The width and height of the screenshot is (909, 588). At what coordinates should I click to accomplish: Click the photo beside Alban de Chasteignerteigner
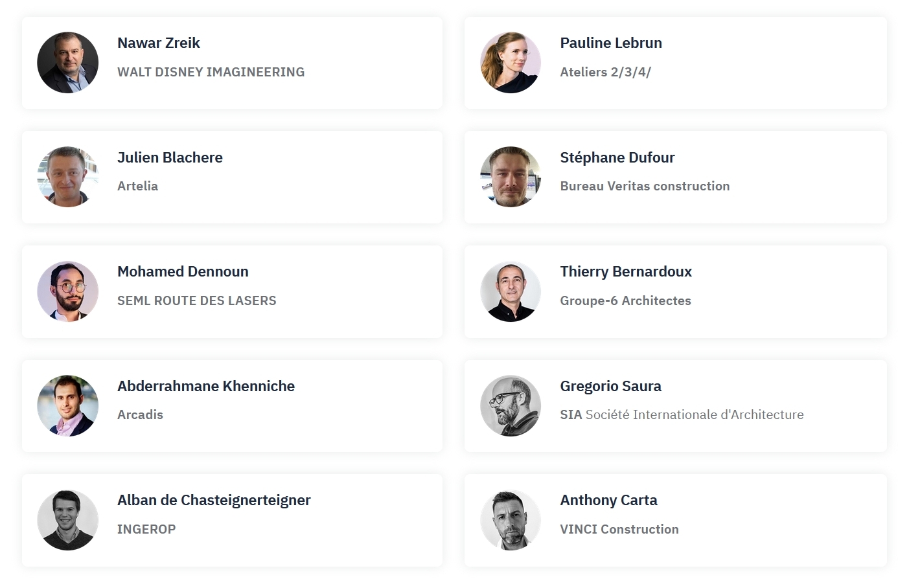coord(68,520)
